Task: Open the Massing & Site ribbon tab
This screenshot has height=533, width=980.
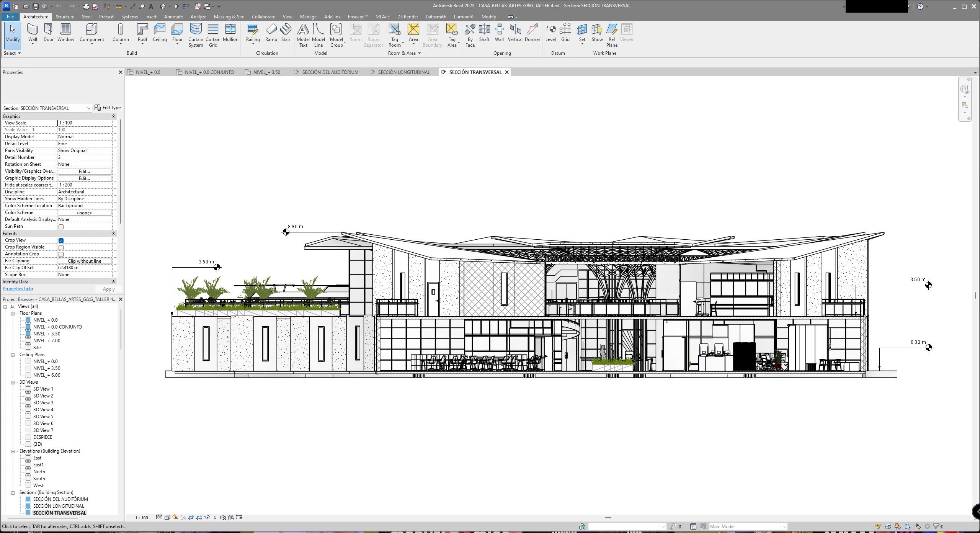Action: pyautogui.click(x=229, y=17)
